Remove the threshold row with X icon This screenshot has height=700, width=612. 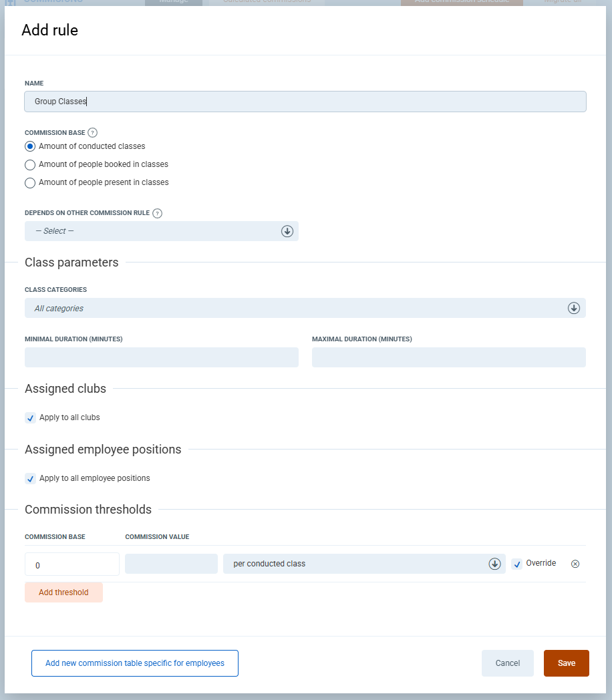pos(575,564)
